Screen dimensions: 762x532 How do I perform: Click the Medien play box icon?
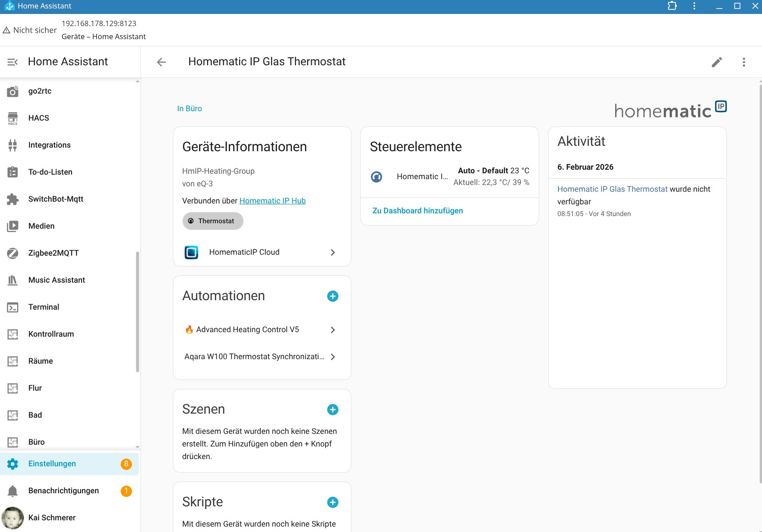pyautogui.click(x=13, y=226)
